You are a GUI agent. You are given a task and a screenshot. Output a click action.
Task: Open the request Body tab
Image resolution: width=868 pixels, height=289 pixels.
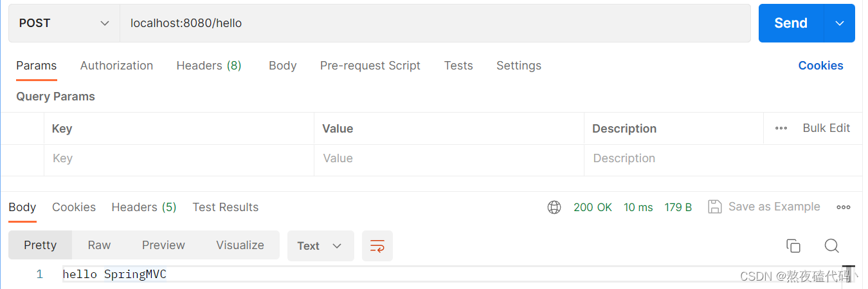point(282,66)
